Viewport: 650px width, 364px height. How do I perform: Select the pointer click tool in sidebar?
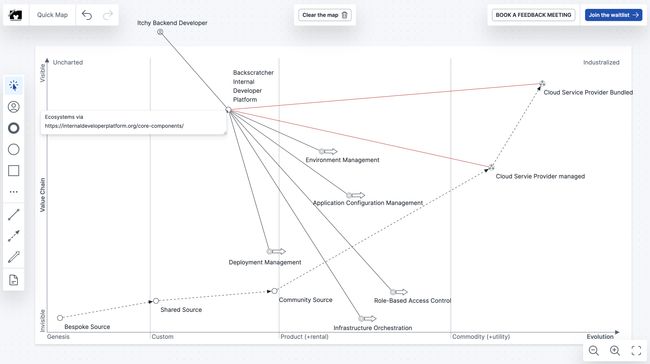[14, 86]
